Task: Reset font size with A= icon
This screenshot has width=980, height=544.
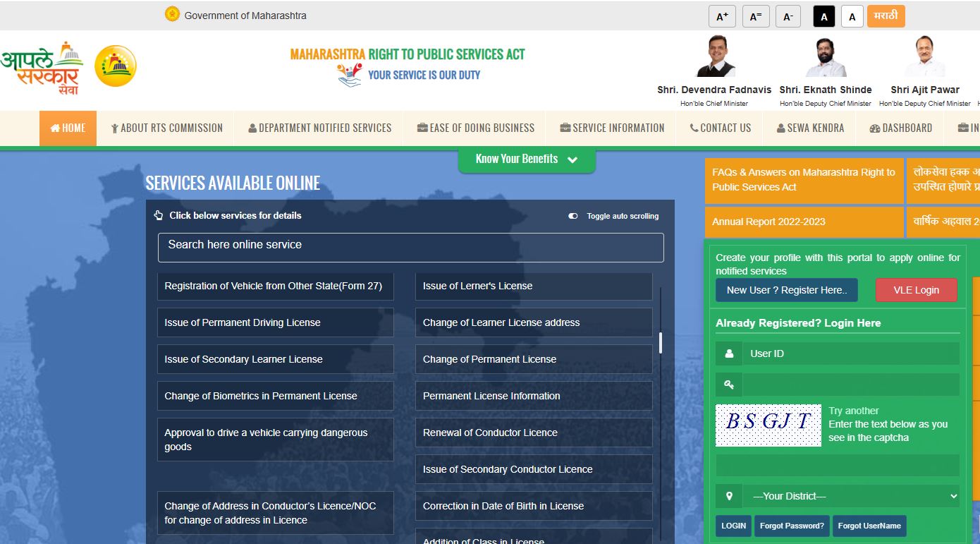Action: coord(755,16)
